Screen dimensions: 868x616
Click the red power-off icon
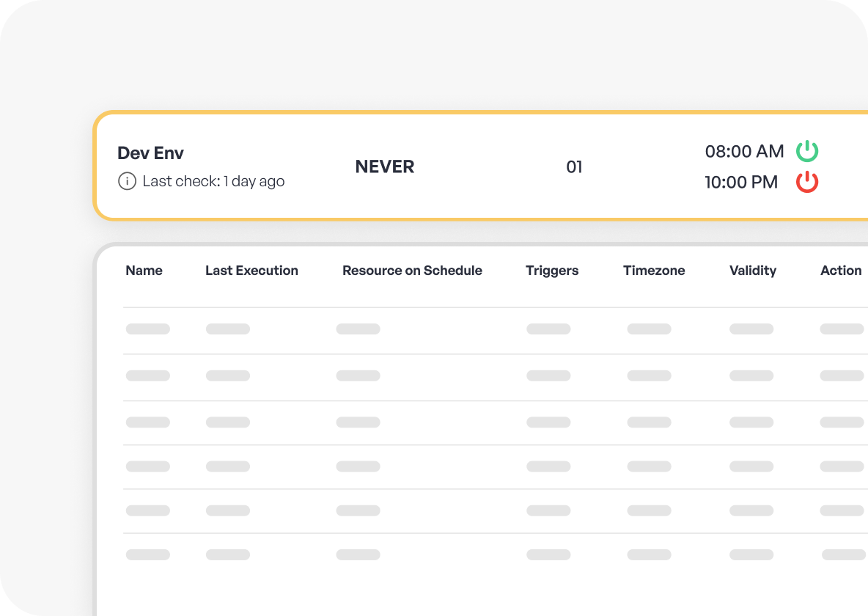coord(807,182)
